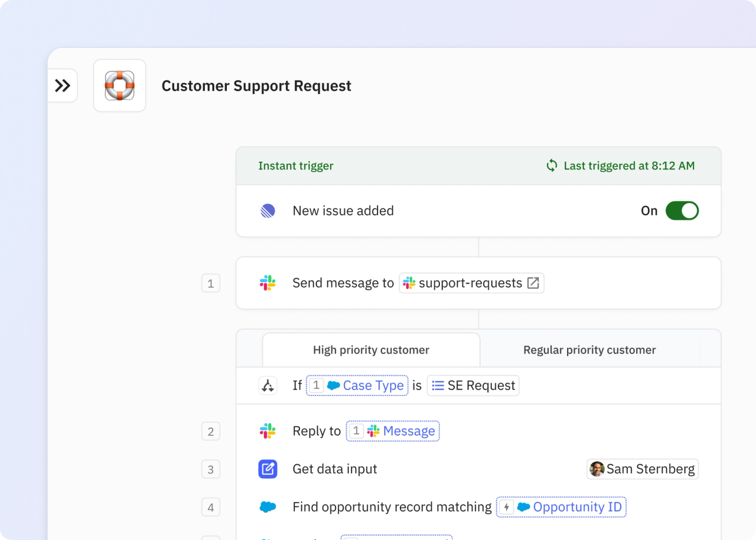
Task: Click the Slack icon on Reply to step
Action: coord(268,431)
